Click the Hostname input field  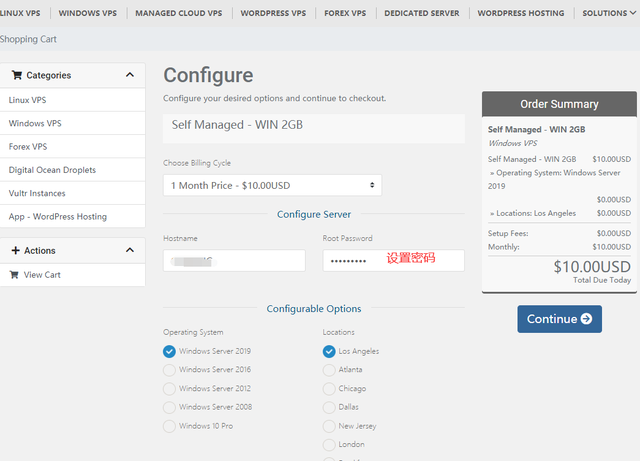click(234, 261)
